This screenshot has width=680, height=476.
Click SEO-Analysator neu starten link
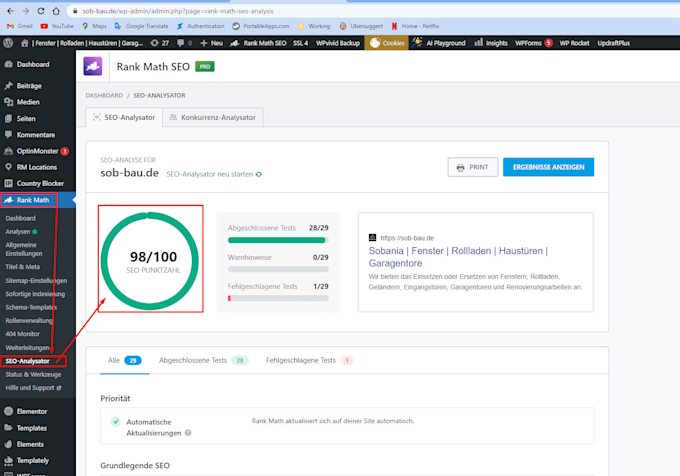(x=214, y=174)
